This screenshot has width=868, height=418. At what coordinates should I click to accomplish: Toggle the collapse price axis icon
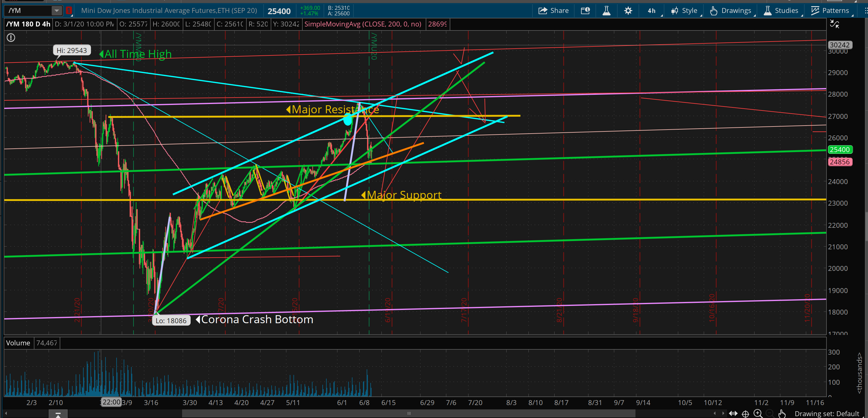click(x=834, y=24)
